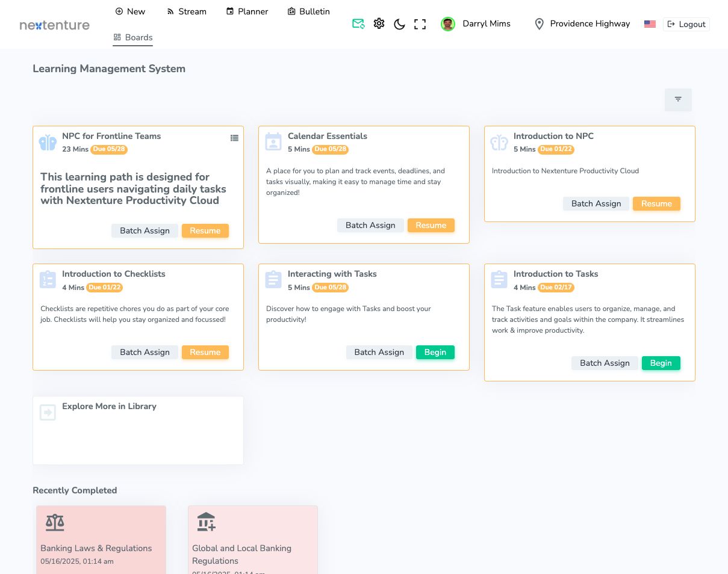Click the Logout button
This screenshot has height=574, width=728.
(x=686, y=24)
